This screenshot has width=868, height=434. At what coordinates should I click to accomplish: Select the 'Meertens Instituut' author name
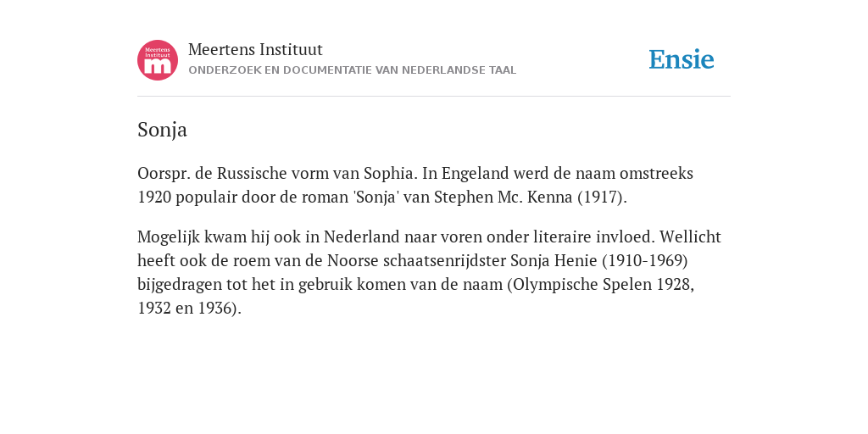255,49
